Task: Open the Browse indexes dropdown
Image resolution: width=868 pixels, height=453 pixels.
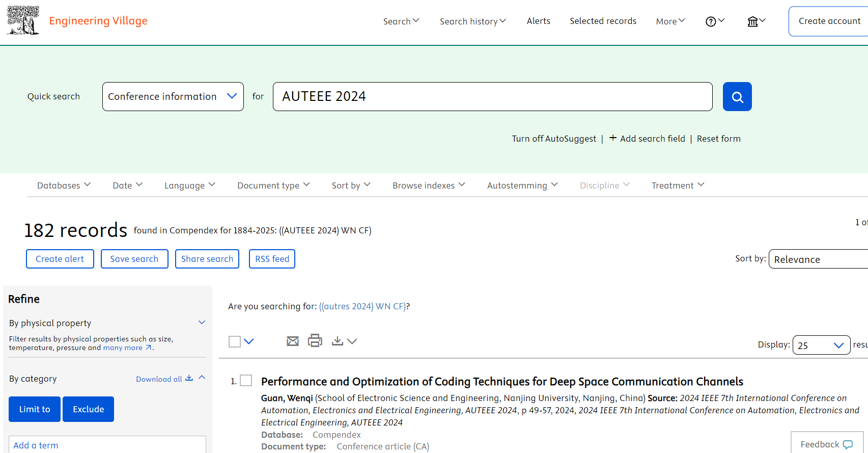Action: [429, 185]
